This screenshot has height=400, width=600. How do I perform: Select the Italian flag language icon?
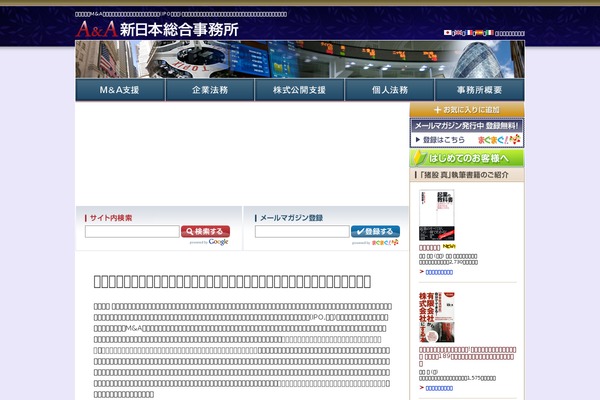coord(489,33)
